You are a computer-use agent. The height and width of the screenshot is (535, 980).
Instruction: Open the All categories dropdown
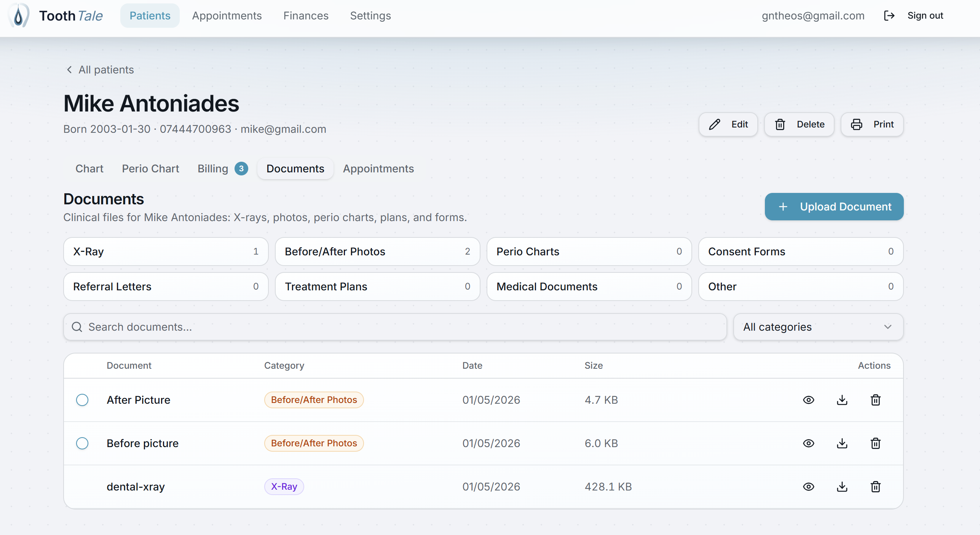tap(818, 327)
